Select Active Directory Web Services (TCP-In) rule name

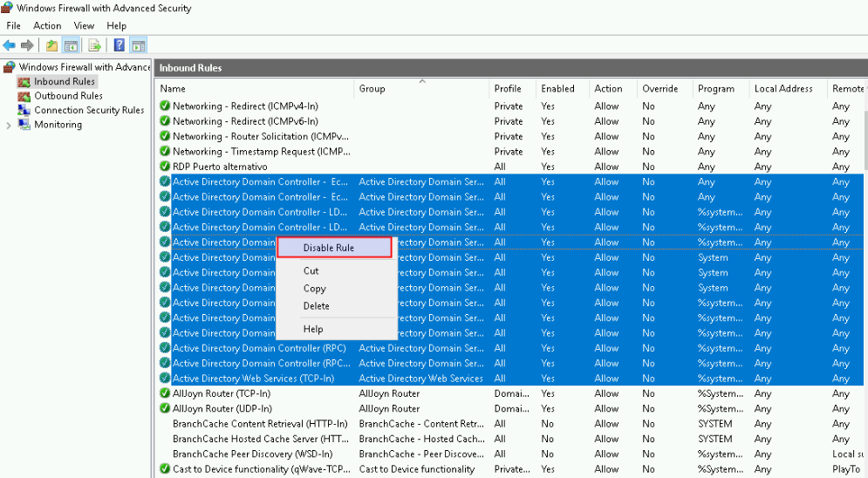(x=253, y=379)
